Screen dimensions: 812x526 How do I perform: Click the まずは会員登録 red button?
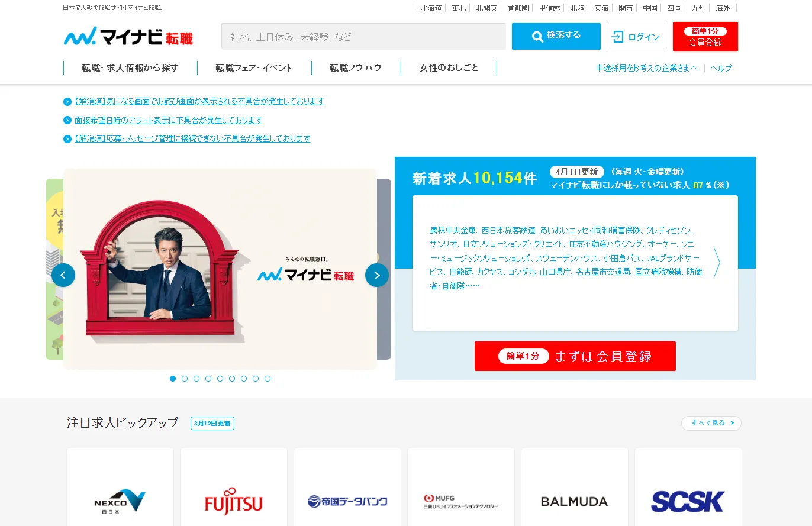575,356
